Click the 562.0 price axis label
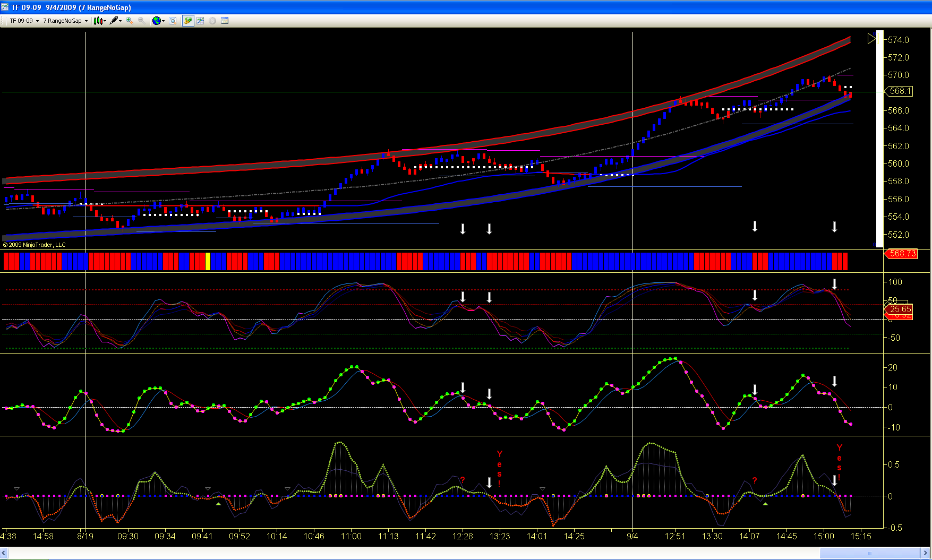Image resolution: width=932 pixels, height=560 pixels. point(899,146)
